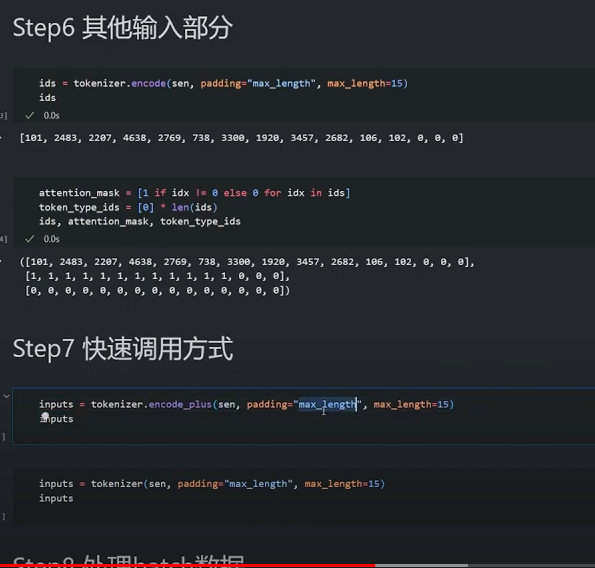
Task: Click the Step6 其他输入部分 heading
Action: (x=123, y=28)
